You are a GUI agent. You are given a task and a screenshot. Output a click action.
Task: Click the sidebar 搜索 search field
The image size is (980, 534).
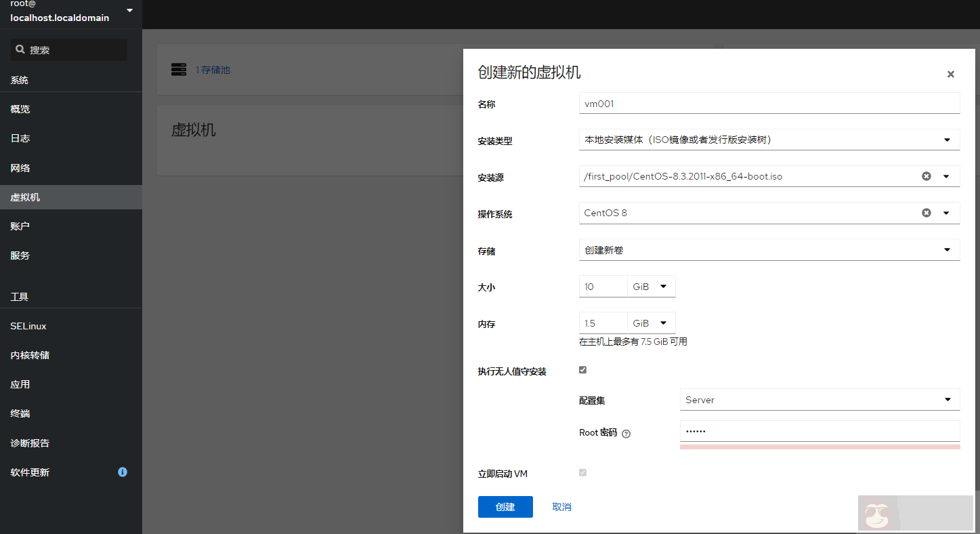(68, 49)
